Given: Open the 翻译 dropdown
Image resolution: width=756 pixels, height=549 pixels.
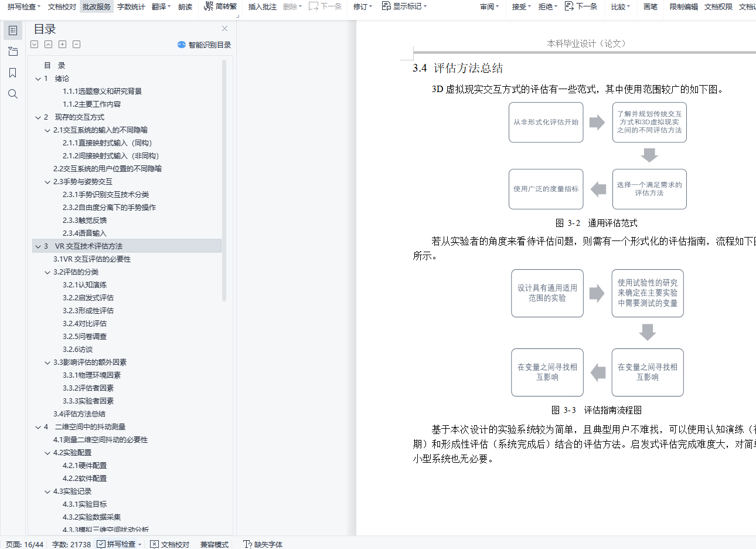Looking at the screenshot, I should pos(161,6).
